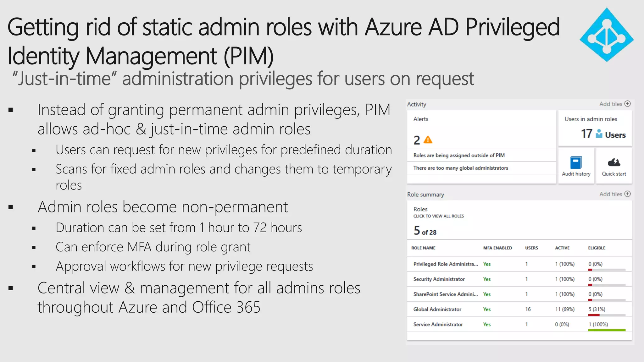The width and height of the screenshot is (644, 362).
Task: Select the Security Administrator role row
Action: [x=519, y=279]
